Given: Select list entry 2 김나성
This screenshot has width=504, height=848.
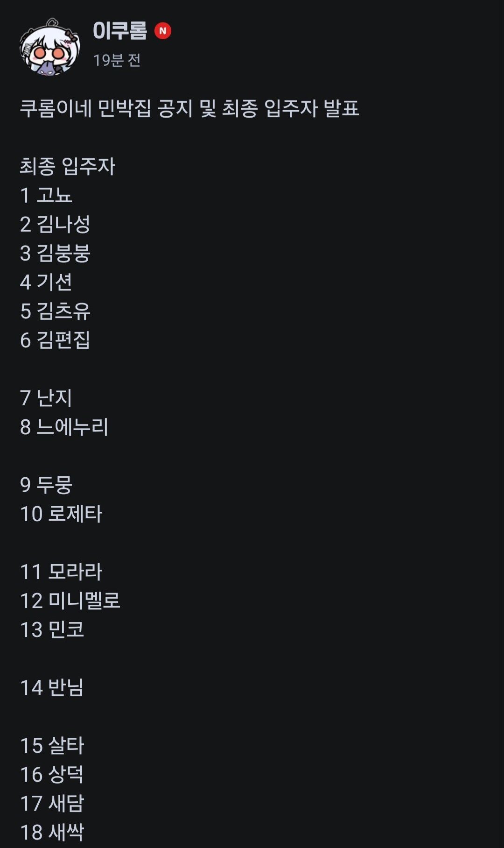Looking at the screenshot, I should point(55,224).
